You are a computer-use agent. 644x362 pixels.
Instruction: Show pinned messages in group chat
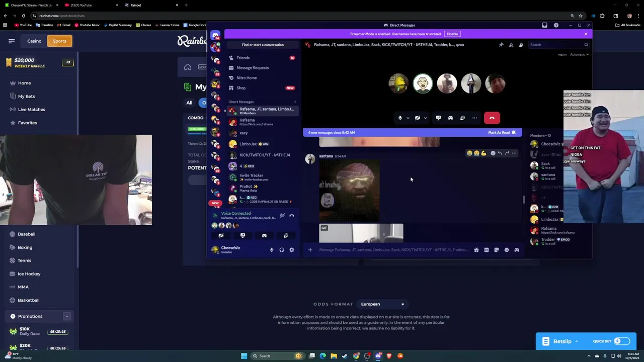tap(501, 45)
